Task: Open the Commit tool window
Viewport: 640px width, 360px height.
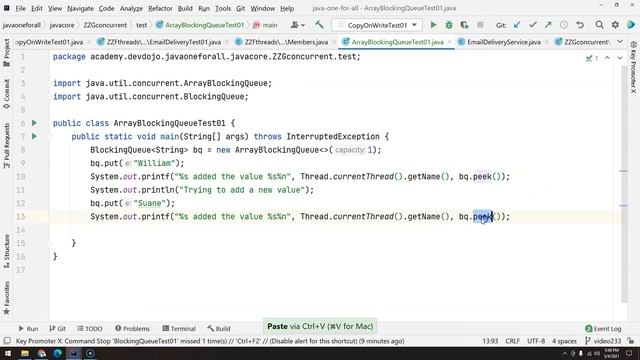Action: pyautogui.click(x=7, y=94)
